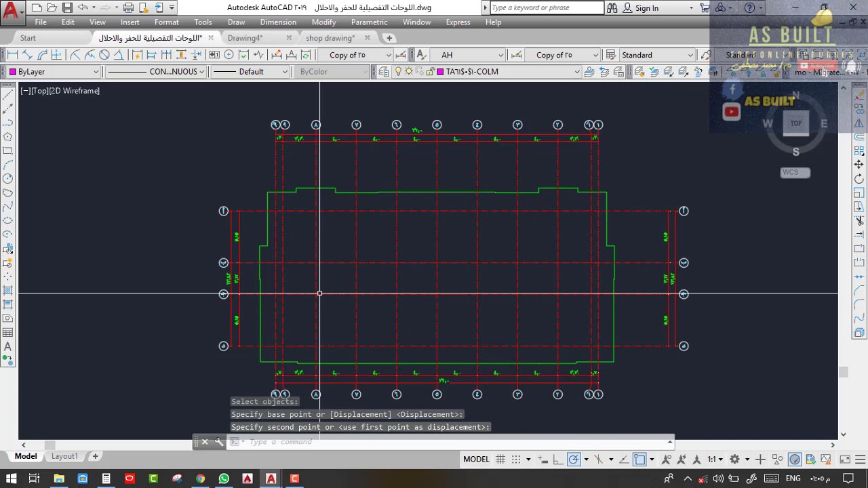
Task: Open the Default lineweight dropdown
Action: 251,72
